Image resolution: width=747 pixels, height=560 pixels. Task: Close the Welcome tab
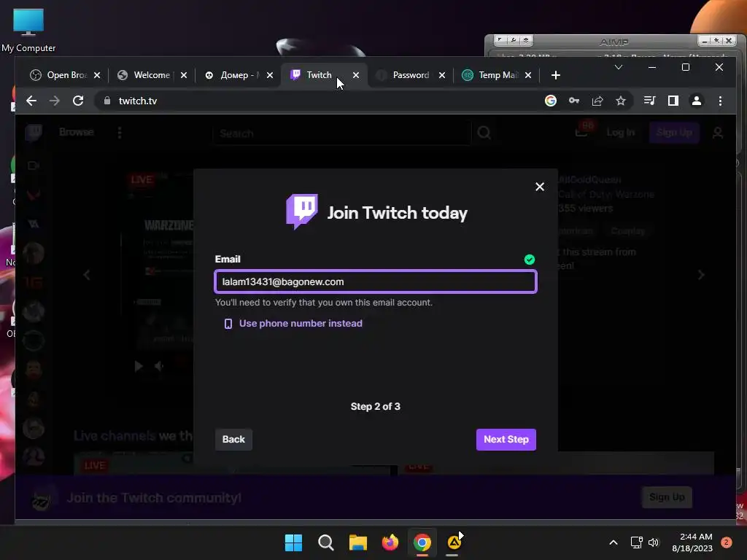(x=184, y=75)
